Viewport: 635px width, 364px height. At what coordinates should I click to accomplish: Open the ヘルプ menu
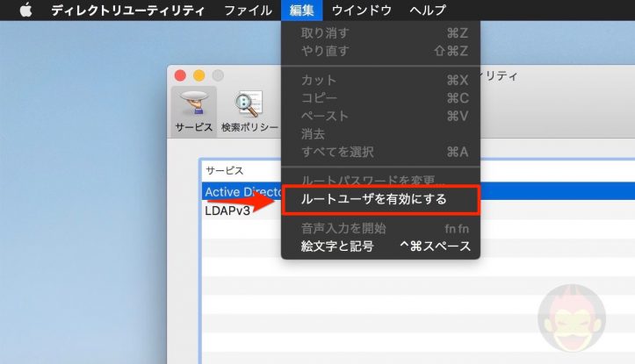[428, 11]
